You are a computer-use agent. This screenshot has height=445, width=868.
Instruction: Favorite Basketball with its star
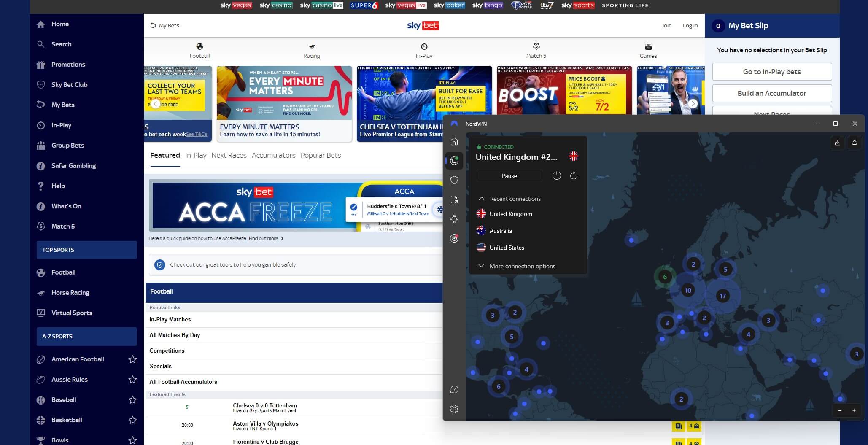pyautogui.click(x=132, y=420)
